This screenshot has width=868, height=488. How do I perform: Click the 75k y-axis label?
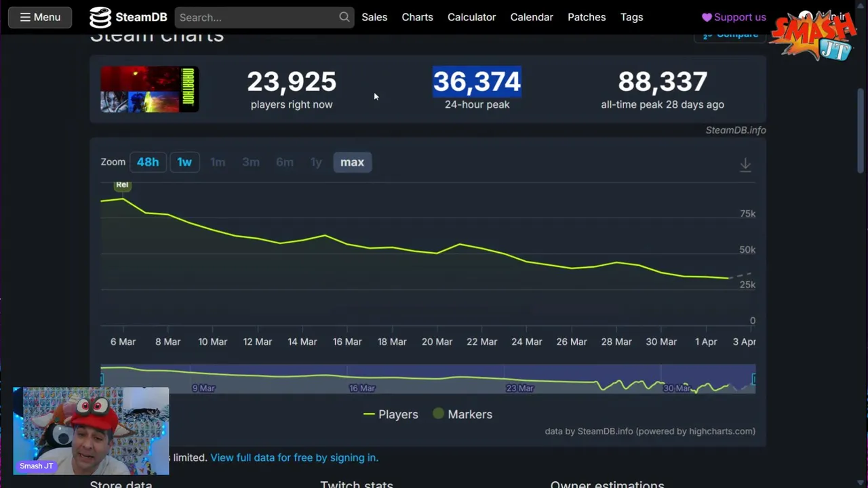click(747, 213)
